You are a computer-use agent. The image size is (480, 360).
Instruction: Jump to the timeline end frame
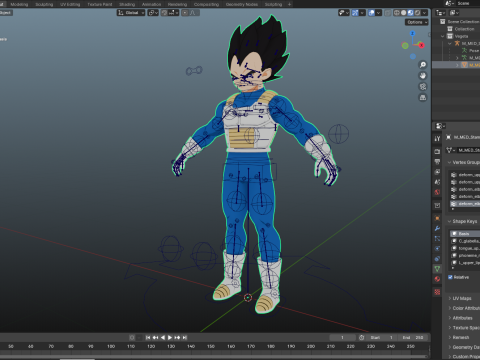coord(185,338)
